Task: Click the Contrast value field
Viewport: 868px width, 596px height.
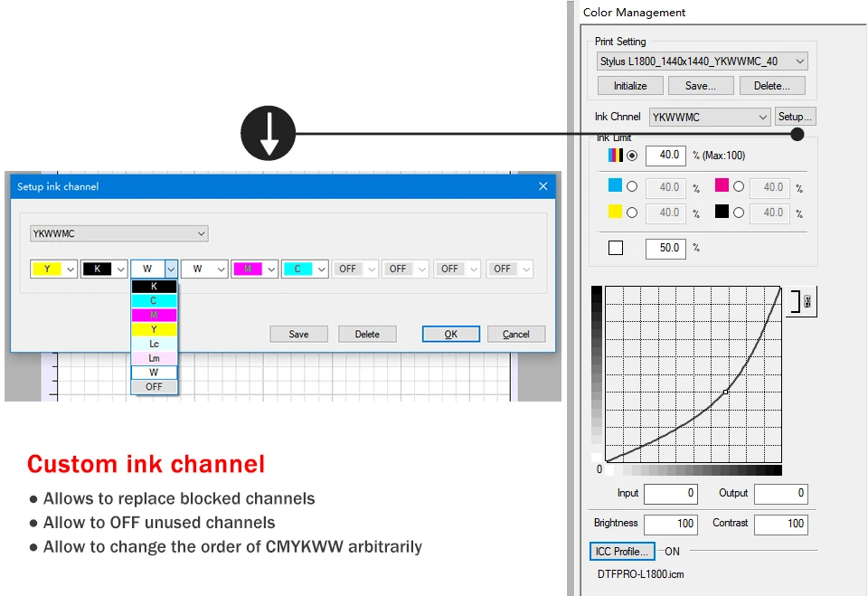Action: pyautogui.click(x=780, y=524)
